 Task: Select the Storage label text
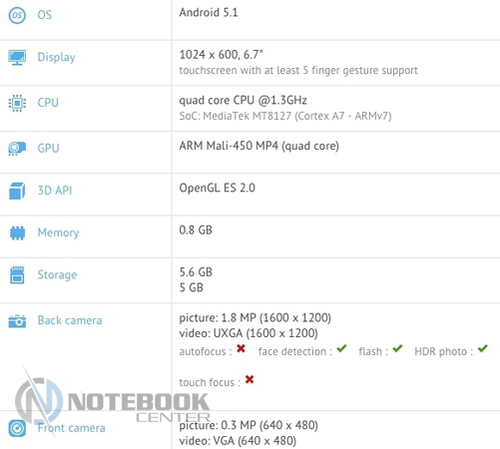(57, 275)
